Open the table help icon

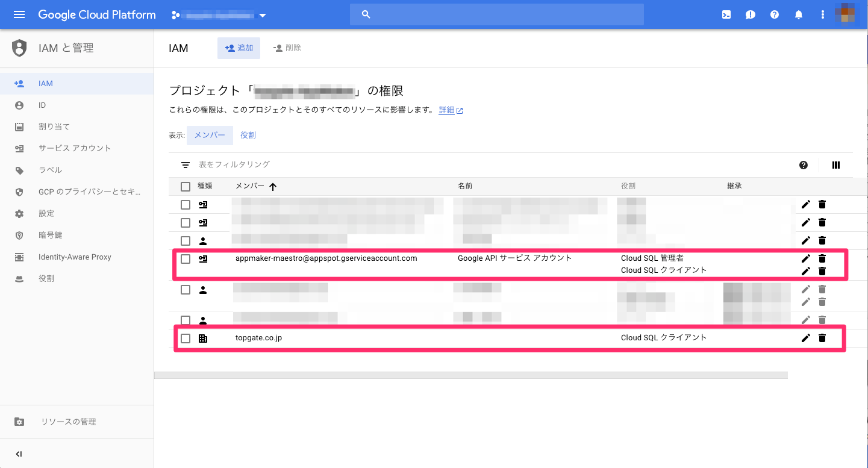click(x=804, y=165)
